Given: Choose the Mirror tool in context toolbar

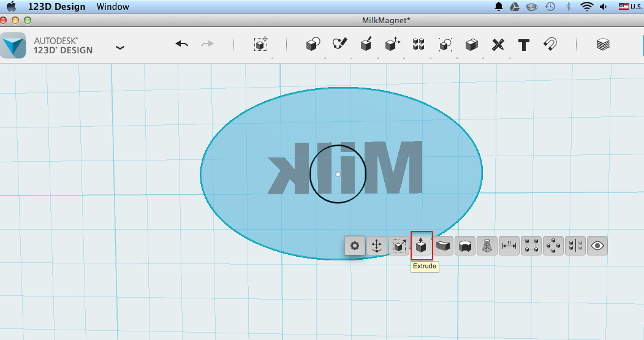Looking at the screenshot, I should (x=575, y=246).
